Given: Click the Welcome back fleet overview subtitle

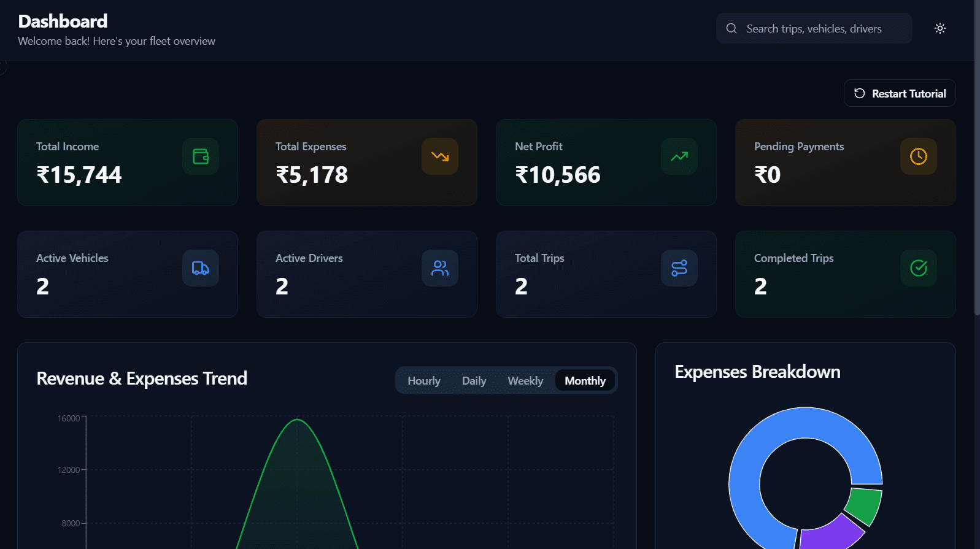Looking at the screenshot, I should pyautogui.click(x=117, y=41).
